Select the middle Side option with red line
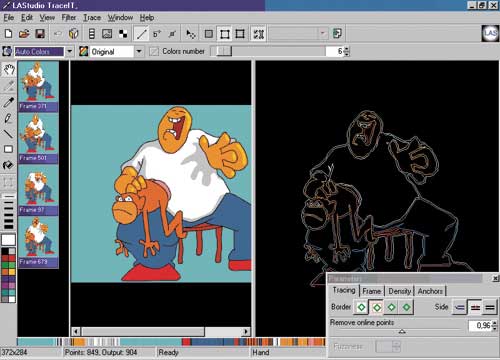The image size is (500, 360). coord(475,307)
